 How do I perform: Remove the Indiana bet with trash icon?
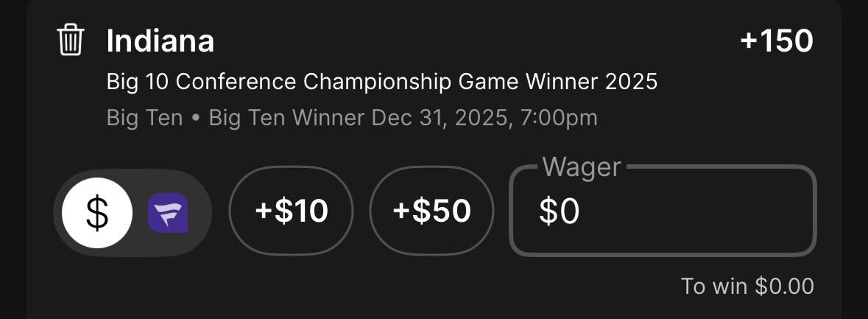(71, 40)
